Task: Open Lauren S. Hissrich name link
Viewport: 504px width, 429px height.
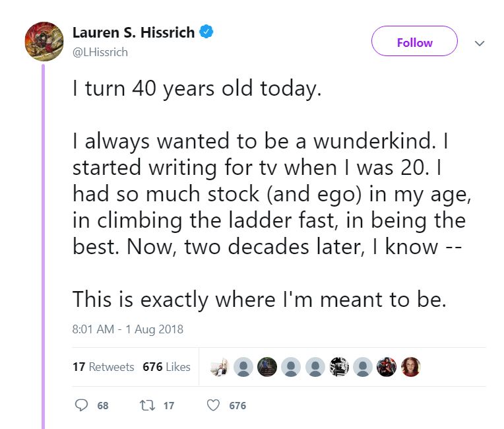Action: 133,32
